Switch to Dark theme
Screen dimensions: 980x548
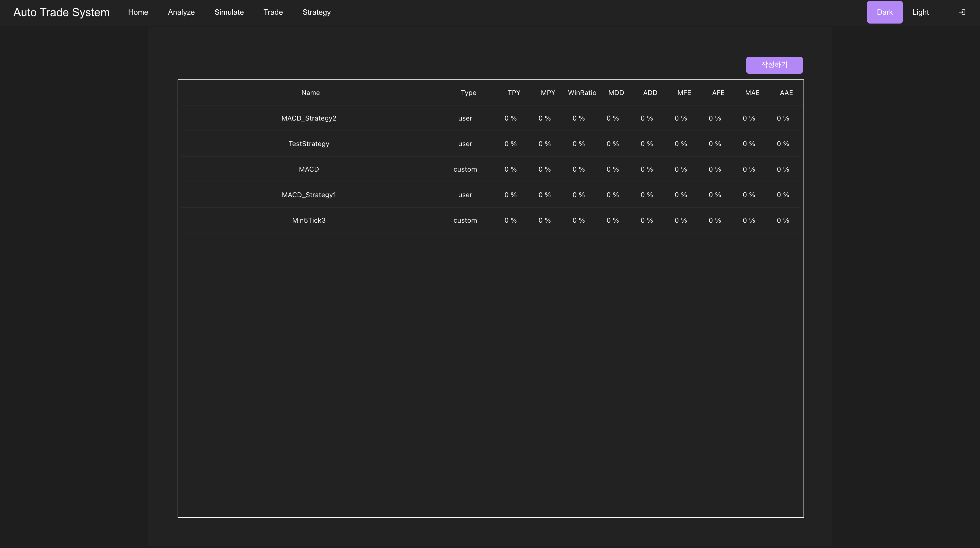click(884, 12)
